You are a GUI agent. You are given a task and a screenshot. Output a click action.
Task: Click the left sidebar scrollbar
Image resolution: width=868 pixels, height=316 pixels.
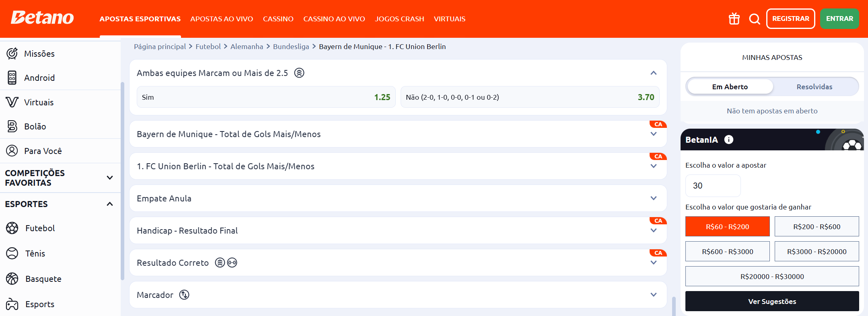coord(122,181)
